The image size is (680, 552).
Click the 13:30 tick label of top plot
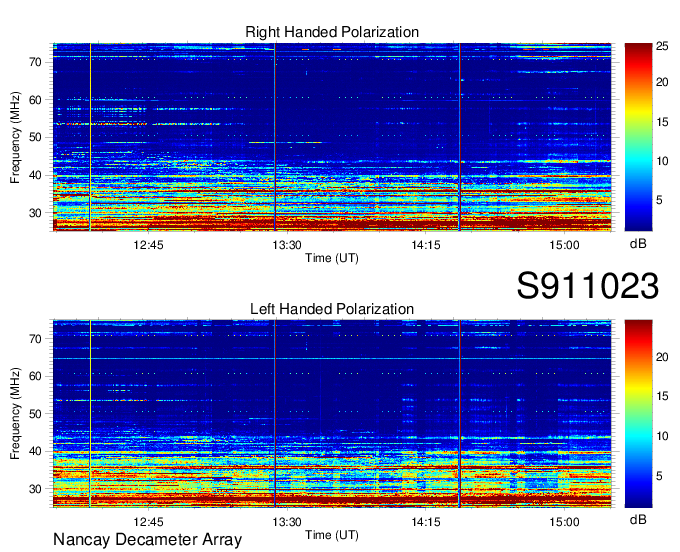click(x=287, y=245)
